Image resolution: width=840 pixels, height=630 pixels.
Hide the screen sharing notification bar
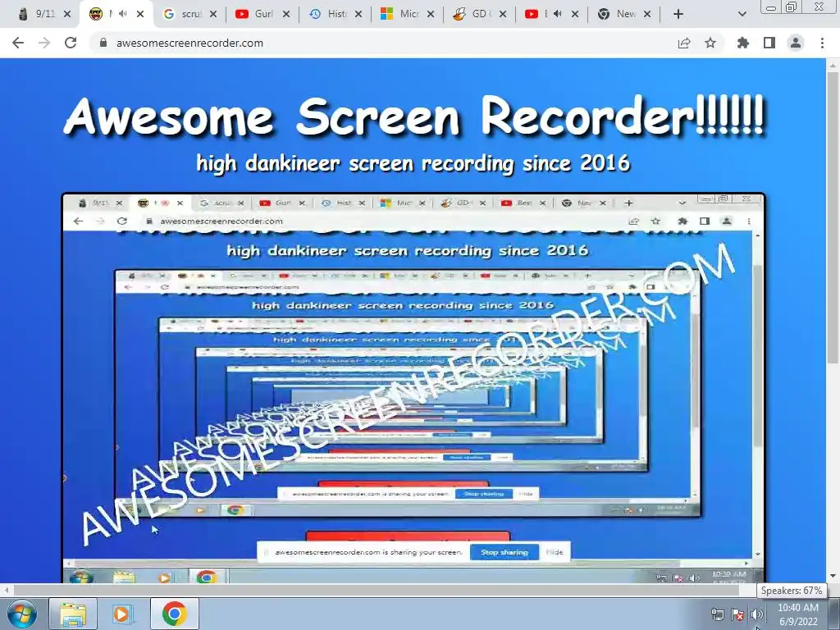point(555,552)
